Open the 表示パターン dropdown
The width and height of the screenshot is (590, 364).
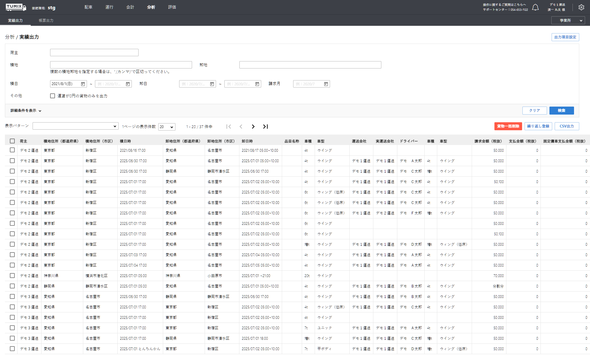pos(75,126)
